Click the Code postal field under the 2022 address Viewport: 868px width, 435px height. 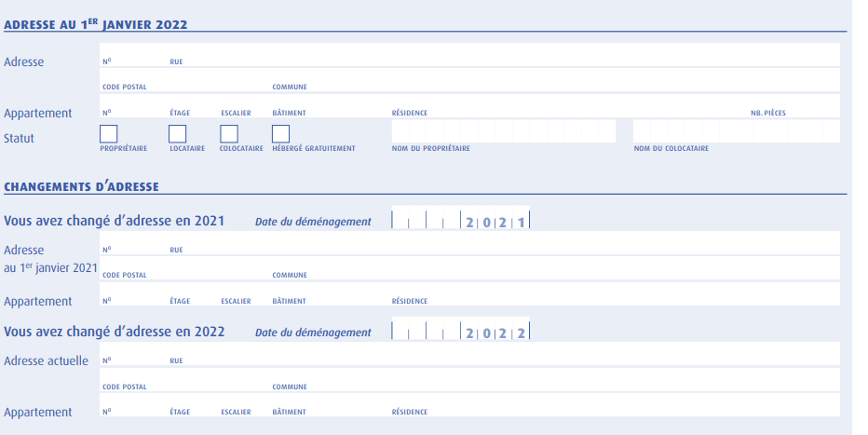tap(185, 80)
